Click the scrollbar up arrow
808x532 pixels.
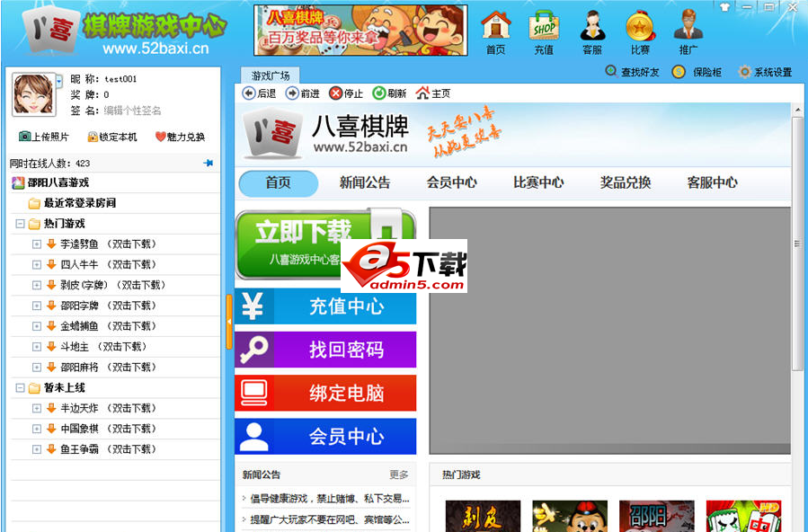798,110
